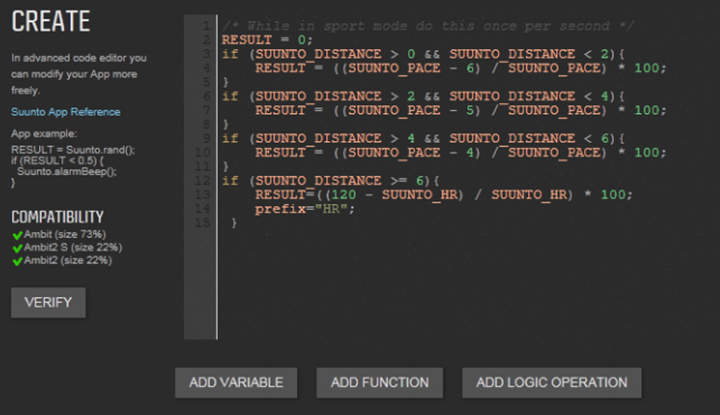Screen dimensions: 720x415
Task: Click the ADD FUNCTION button
Action: click(380, 382)
